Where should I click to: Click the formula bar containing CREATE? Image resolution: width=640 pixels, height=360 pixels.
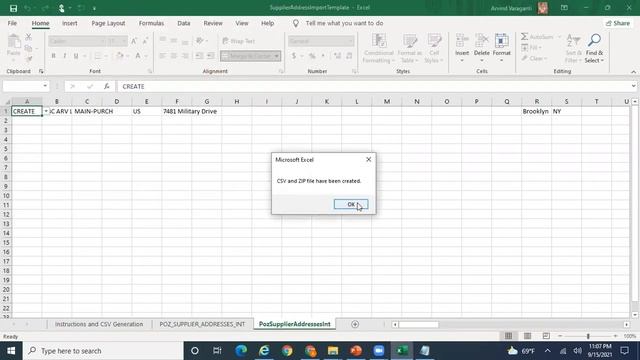[373, 87]
